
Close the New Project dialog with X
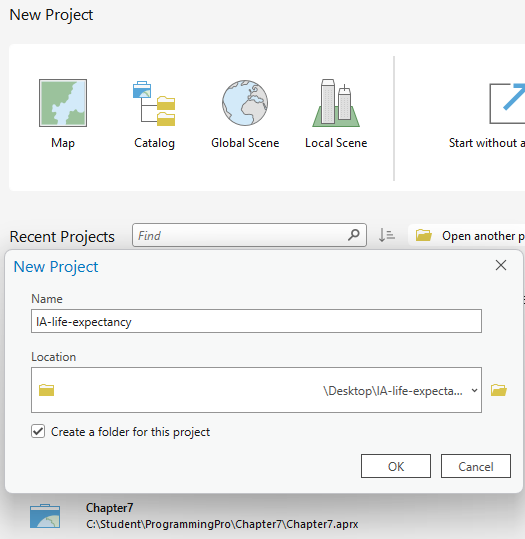coord(501,265)
